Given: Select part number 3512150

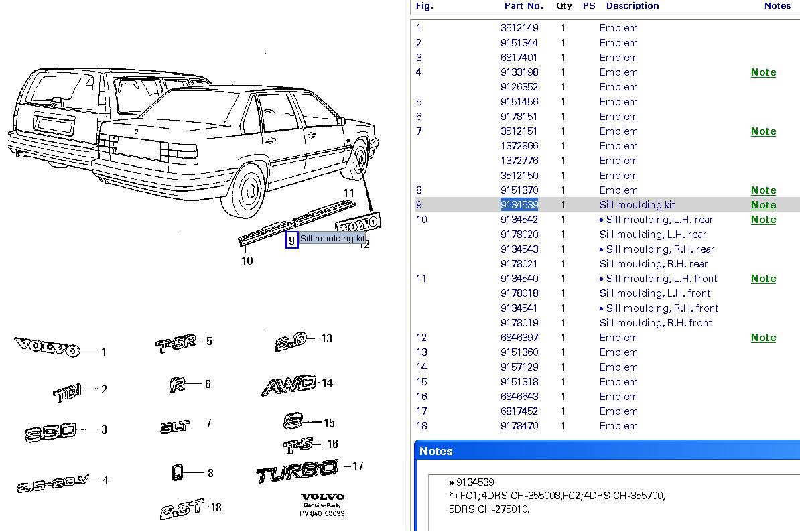Looking at the screenshot, I should coord(519,176).
